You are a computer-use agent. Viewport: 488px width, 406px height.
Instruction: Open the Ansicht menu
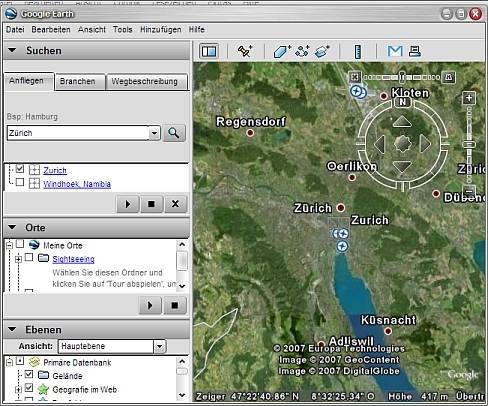click(92, 29)
